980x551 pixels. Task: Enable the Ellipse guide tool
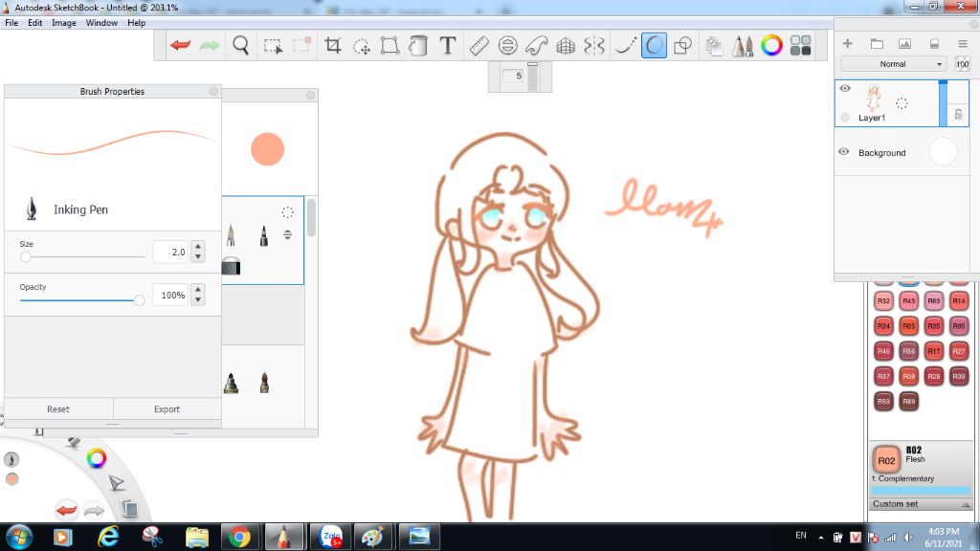(507, 45)
